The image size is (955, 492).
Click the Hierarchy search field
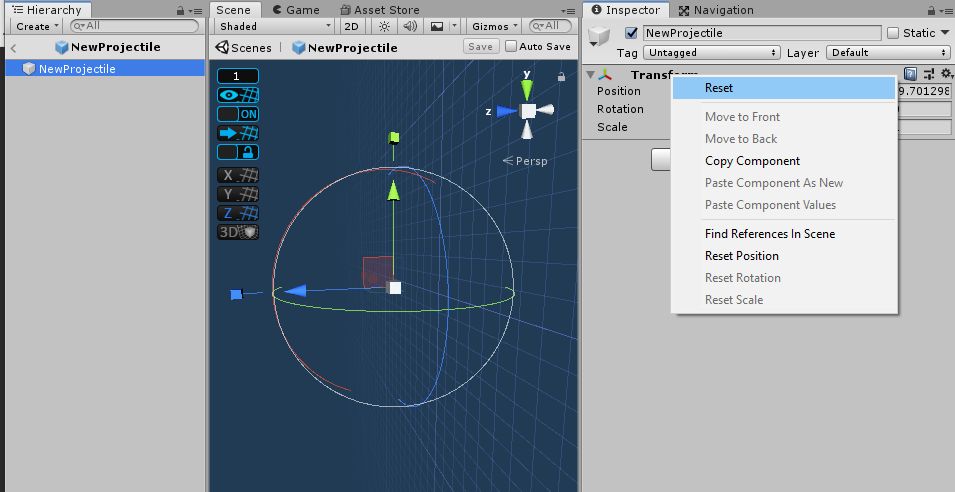pyautogui.click(x=135, y=26)
